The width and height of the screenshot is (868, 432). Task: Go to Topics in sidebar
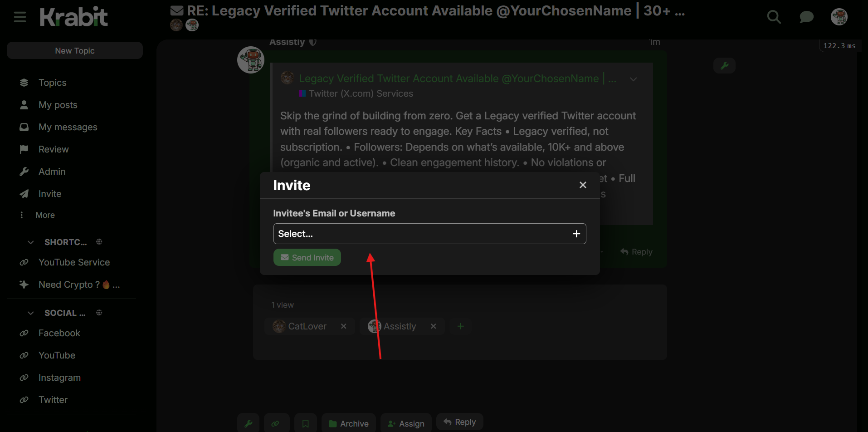[52, 83]
